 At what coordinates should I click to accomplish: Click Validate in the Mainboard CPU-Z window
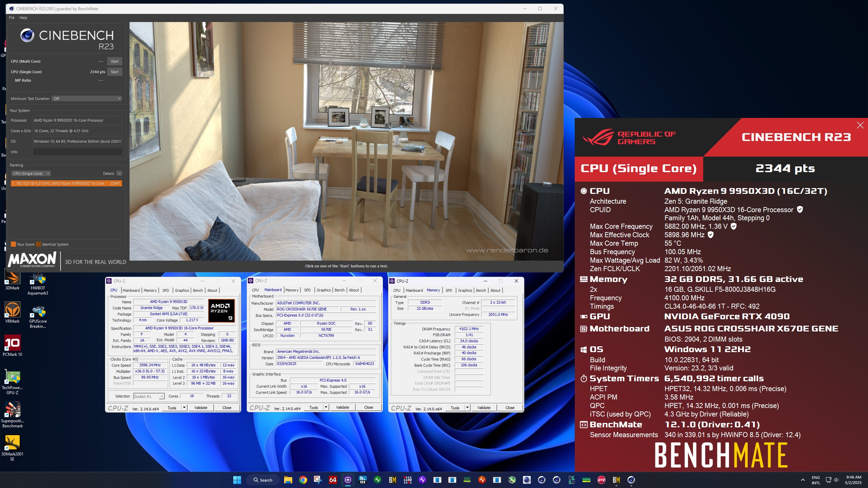pos(342,407)
